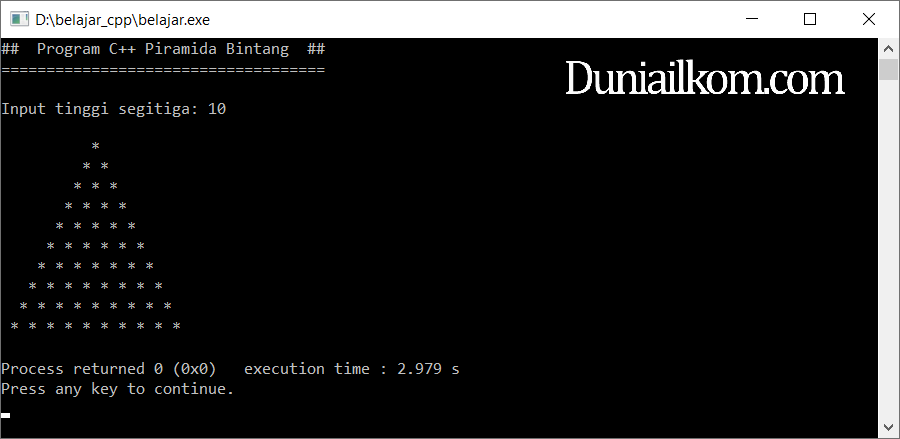
Task: Click the title text D:\belajar_cpp\belajar.exe
Action: [122, 20]
